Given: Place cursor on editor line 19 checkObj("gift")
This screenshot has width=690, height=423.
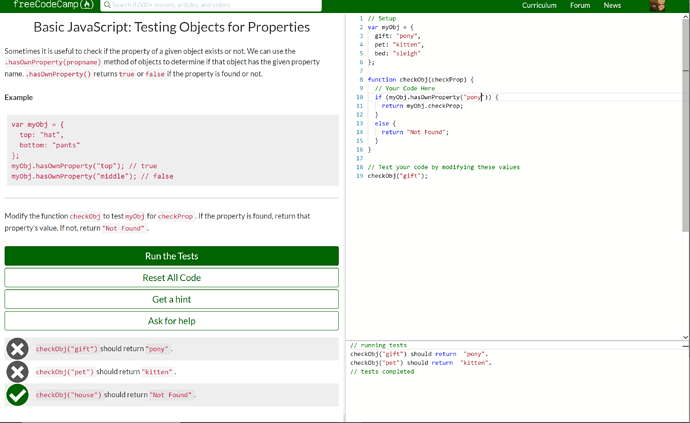Looking at the screenshot, I should [x=398, y=176].
